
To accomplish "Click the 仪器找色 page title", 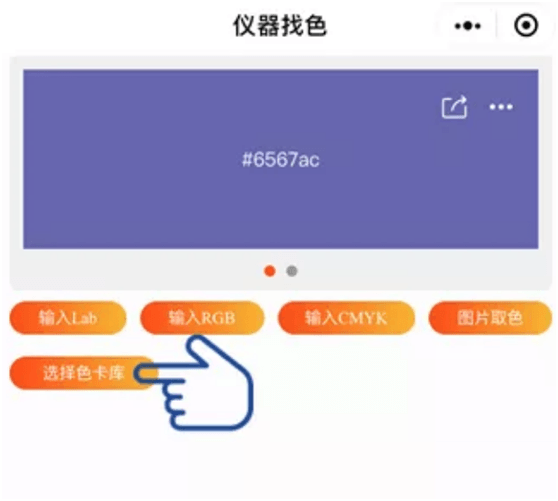I will click(280, 26).
